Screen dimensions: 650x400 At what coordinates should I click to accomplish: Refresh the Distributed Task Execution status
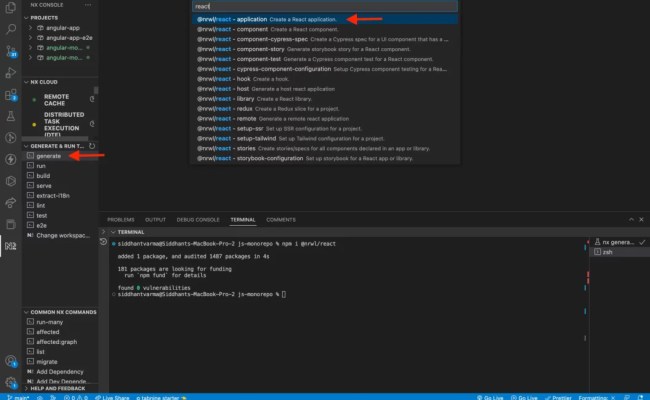click(x=92, y=124)
